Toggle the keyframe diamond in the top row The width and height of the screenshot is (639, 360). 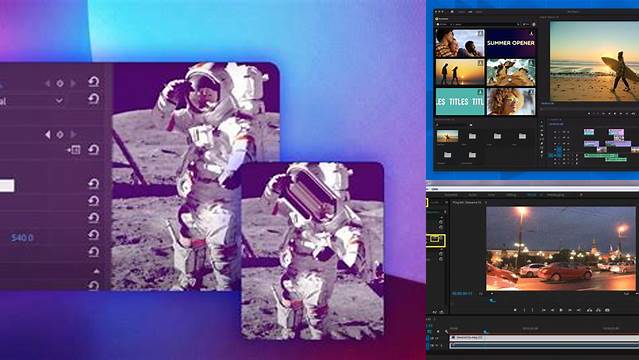pyautogui.click(x=60, y=84)
